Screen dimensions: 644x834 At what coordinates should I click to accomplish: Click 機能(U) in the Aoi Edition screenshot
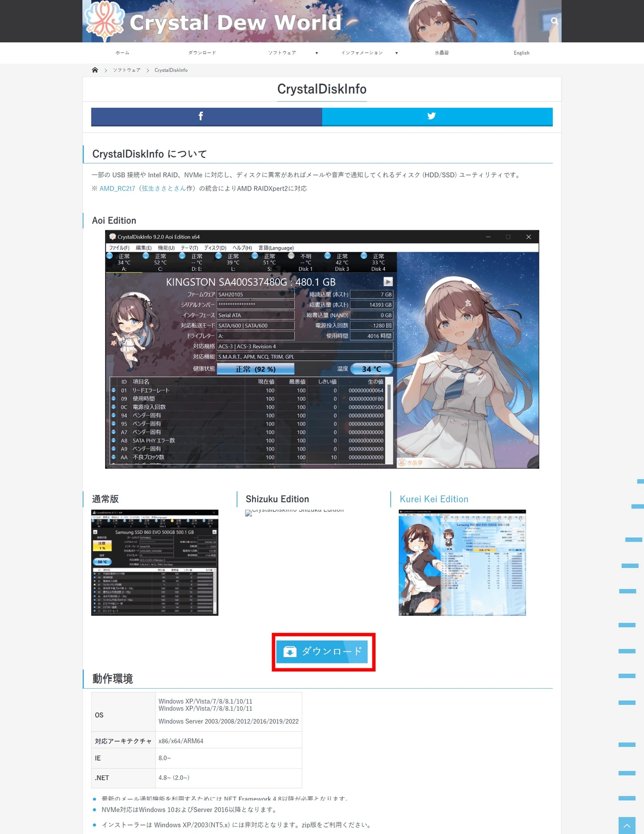pyautogui.click(x=166, y=248)
